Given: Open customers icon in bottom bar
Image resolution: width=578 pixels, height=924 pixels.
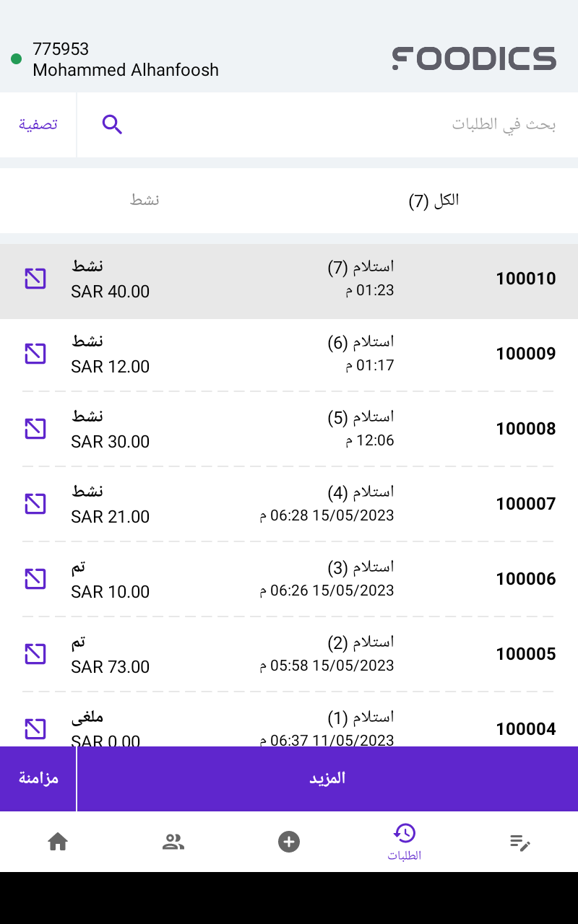Looking at the screenshot, I should tap(173, 842).
